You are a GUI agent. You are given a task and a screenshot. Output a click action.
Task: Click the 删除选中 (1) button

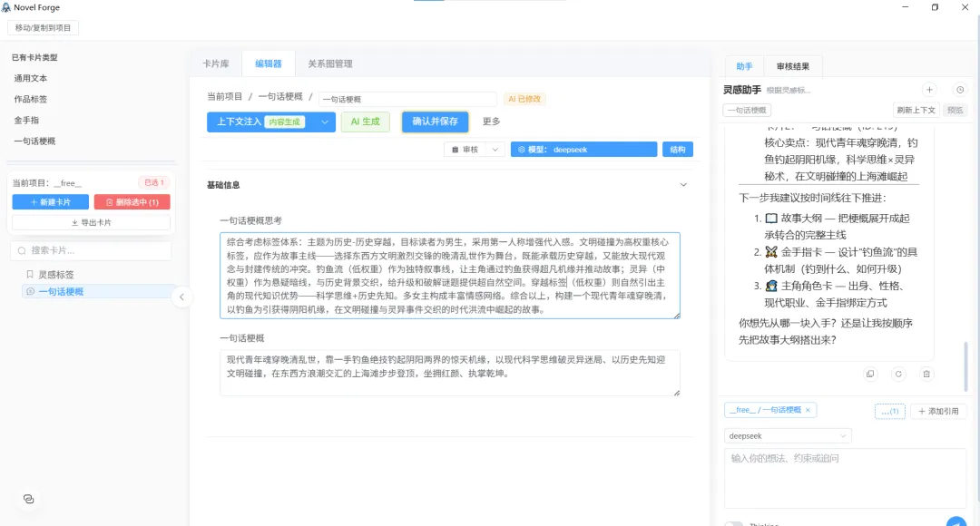pos(132,202)
